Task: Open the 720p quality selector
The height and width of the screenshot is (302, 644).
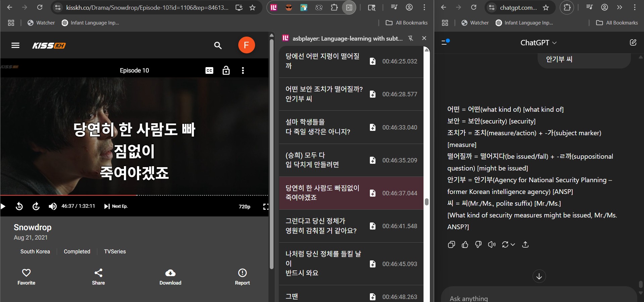Action: [244, 207]
